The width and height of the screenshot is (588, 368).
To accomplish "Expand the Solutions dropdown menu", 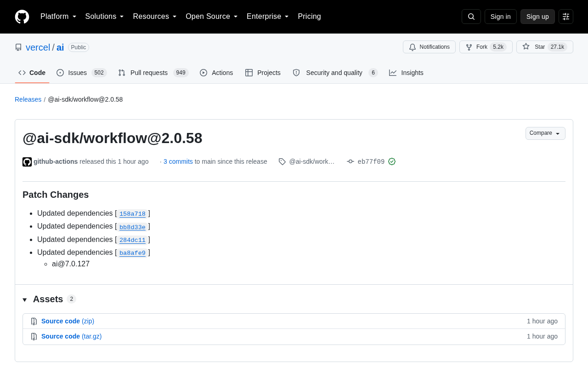I will tap(105, 17).
